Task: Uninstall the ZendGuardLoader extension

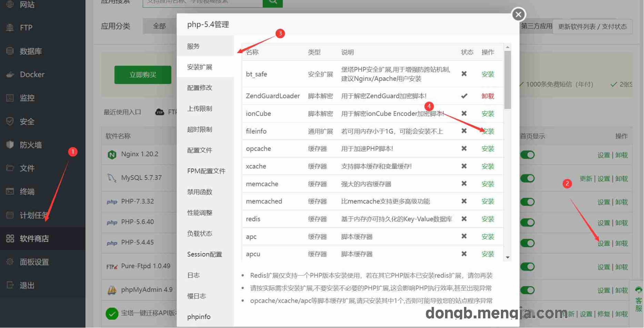Action: click(x=488, y=96)
